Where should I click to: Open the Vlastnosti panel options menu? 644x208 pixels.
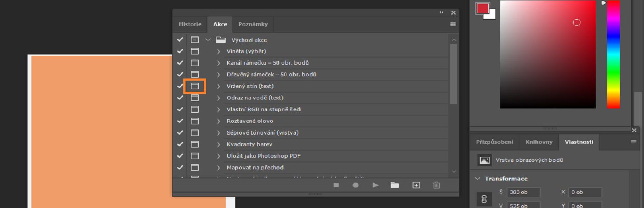[x=634, y=142]
